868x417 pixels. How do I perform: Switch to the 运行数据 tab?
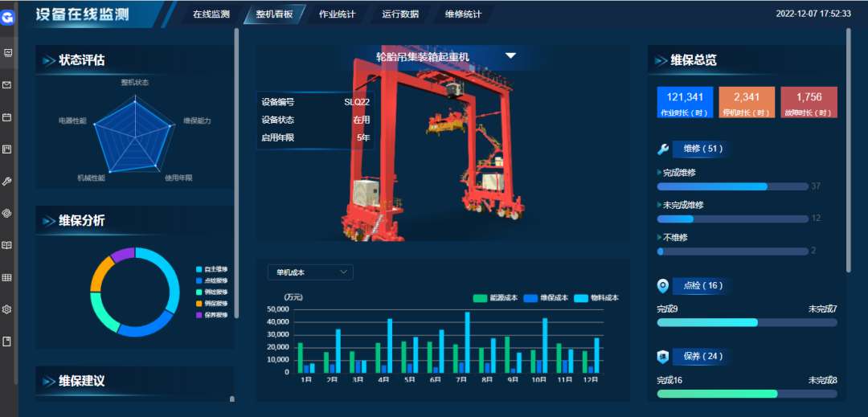[400, 14]
